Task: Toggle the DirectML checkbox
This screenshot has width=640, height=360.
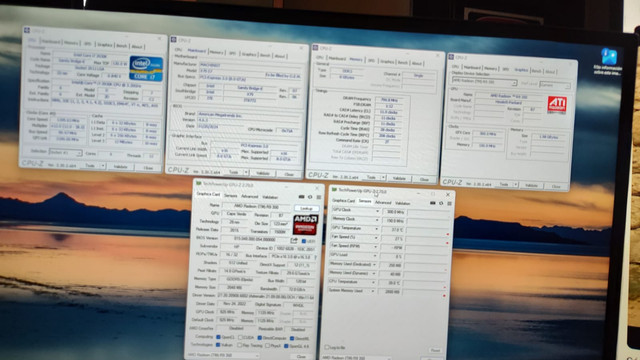Action: point(292,338)
